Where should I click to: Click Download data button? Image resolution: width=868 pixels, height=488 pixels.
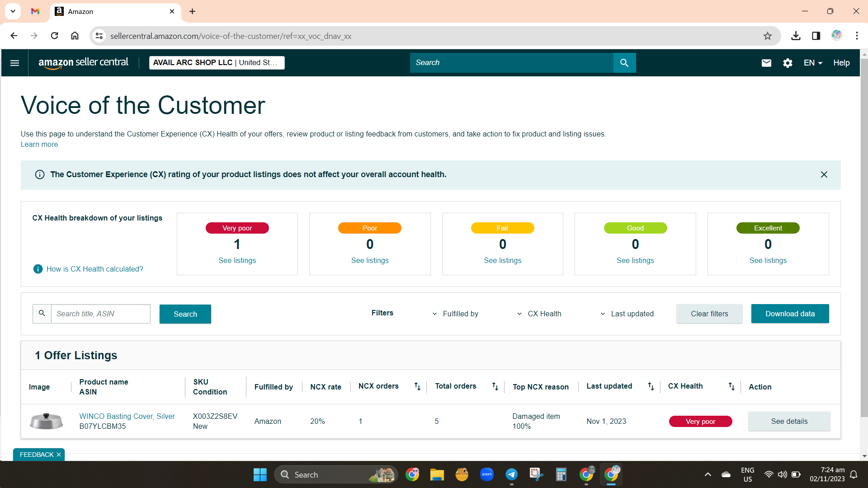790,314
